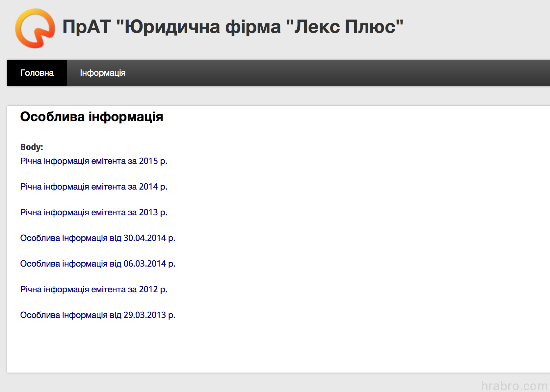Viewport: 550px width, 392px height.
Task: Open annual issuer information for 2012
Action: click(93, 289)
